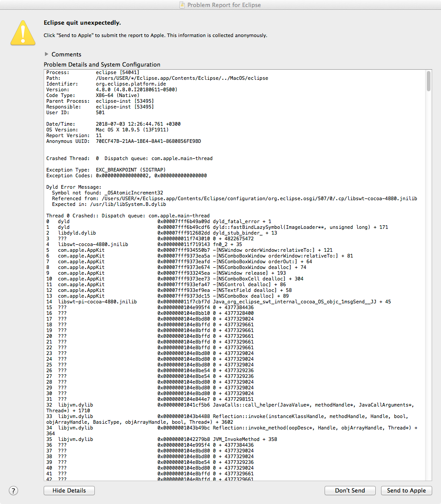Screen dimensions: 441x504
Task: Click the Anonymous UUID value
Action: pos(149,142)
